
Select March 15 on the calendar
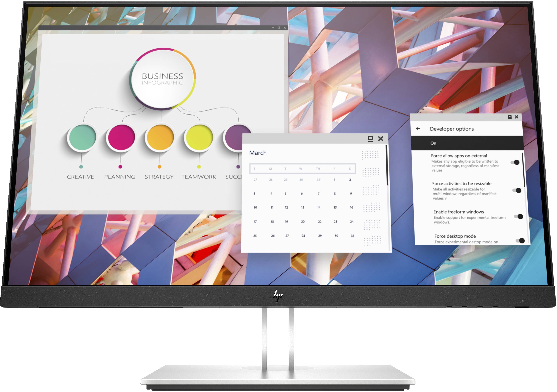(335, 207)
